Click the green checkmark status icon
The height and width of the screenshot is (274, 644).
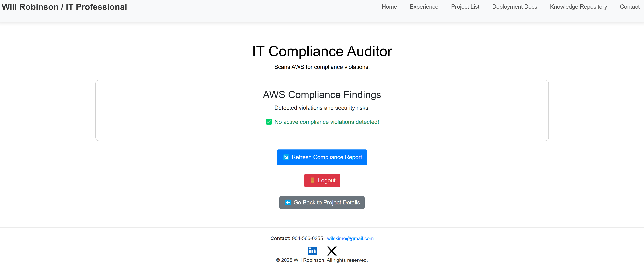point(269,122)
